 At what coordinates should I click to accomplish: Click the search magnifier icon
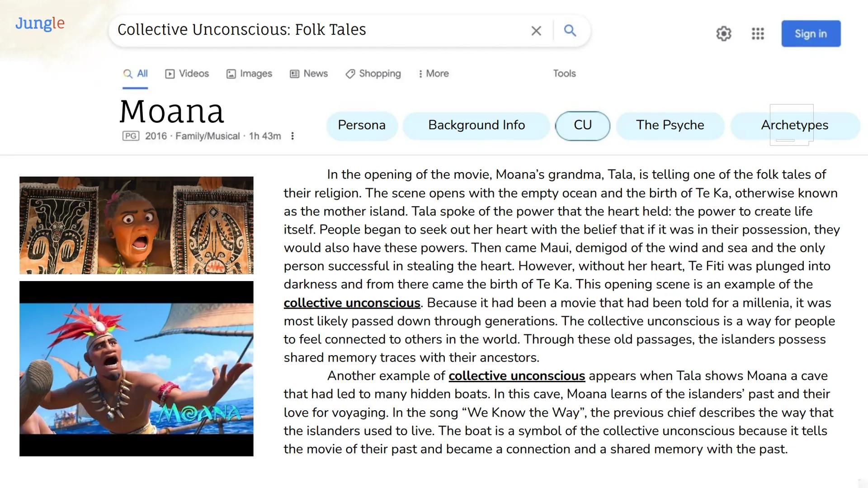click(x=570, y=31)
